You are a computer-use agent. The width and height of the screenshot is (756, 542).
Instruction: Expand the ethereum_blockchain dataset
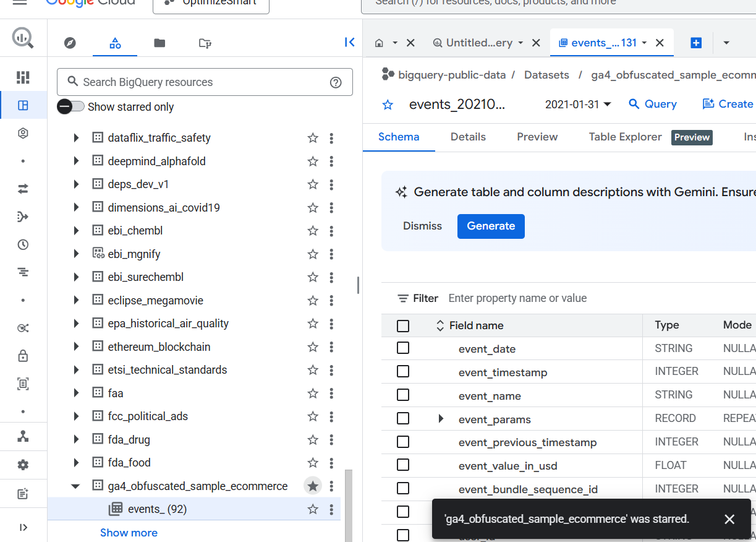click(76, 347)
